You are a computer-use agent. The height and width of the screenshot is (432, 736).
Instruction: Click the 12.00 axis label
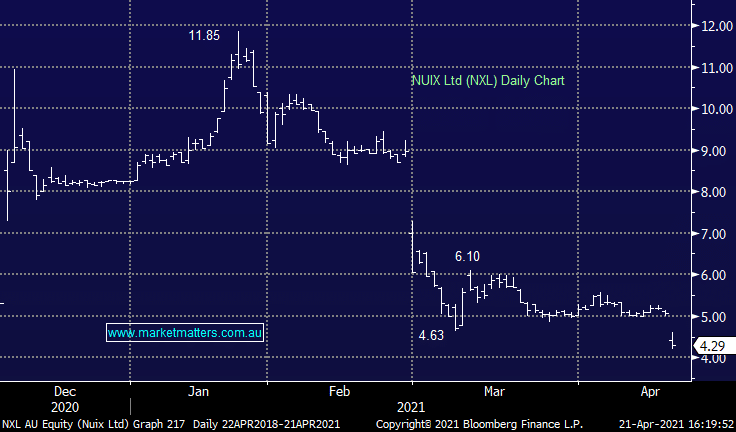[717, 26]
